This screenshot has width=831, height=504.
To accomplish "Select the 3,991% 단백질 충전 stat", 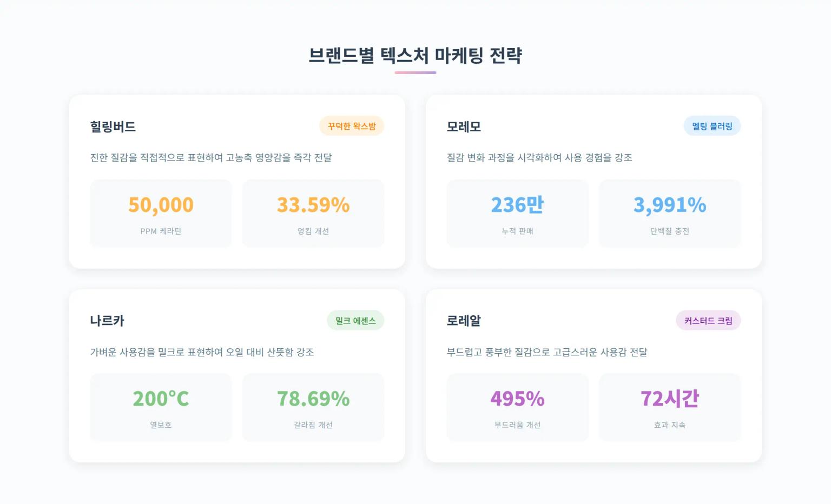I will click(670, 214).
